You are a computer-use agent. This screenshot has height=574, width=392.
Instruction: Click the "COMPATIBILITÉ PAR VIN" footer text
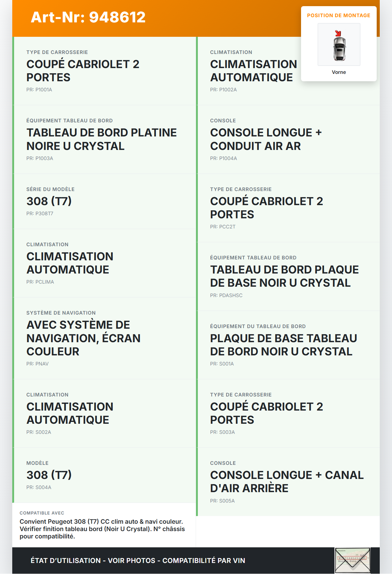pyautogui.click(x=204, y=561)
